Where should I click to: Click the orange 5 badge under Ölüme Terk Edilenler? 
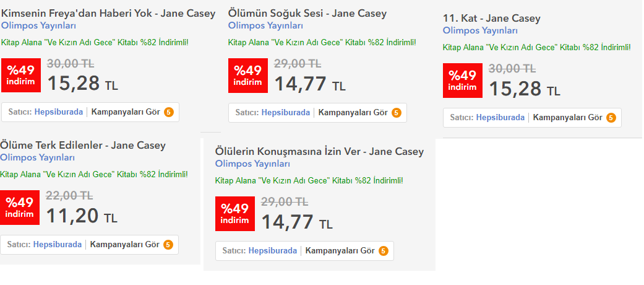click(x=168, y=245)
